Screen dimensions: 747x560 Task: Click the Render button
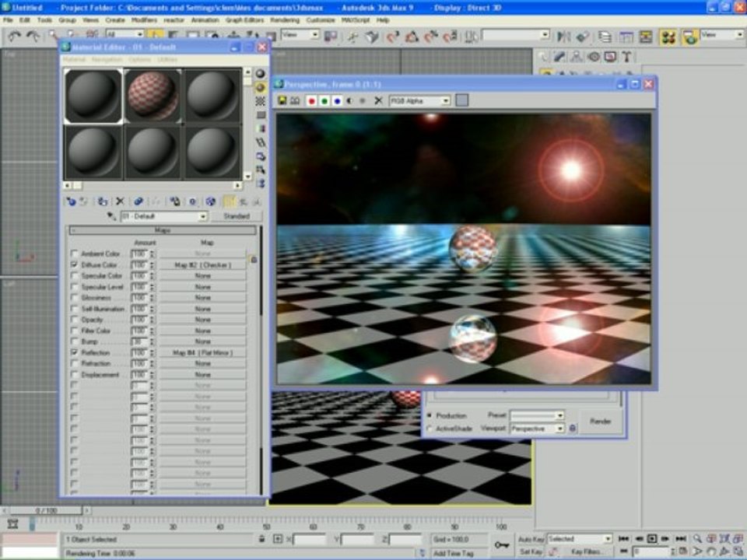coord(600,422)
